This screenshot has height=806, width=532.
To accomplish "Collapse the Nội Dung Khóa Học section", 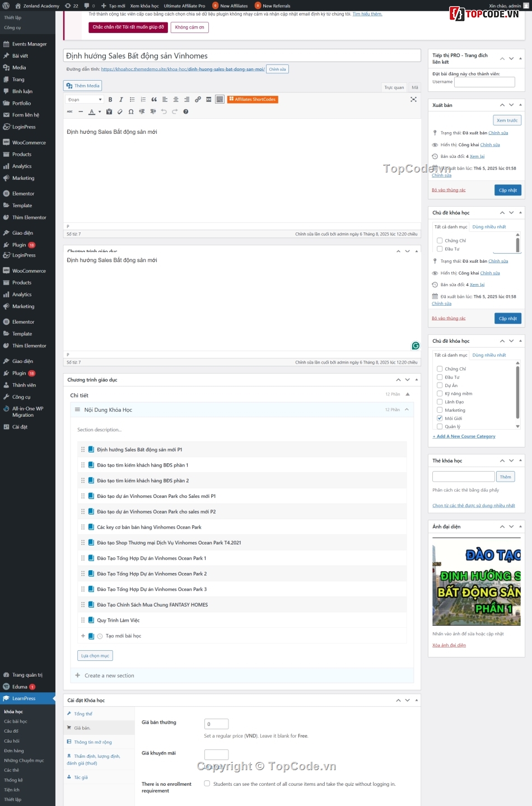I will [x=407, y=409].
